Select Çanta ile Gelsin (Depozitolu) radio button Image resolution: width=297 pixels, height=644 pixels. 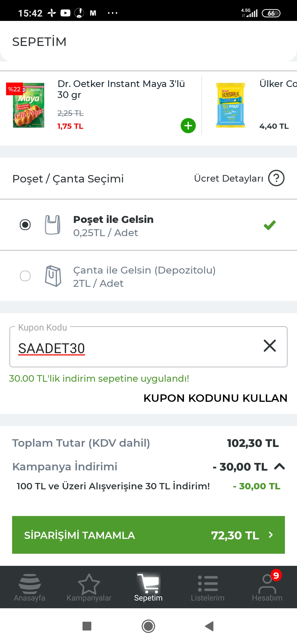[25, 276]
